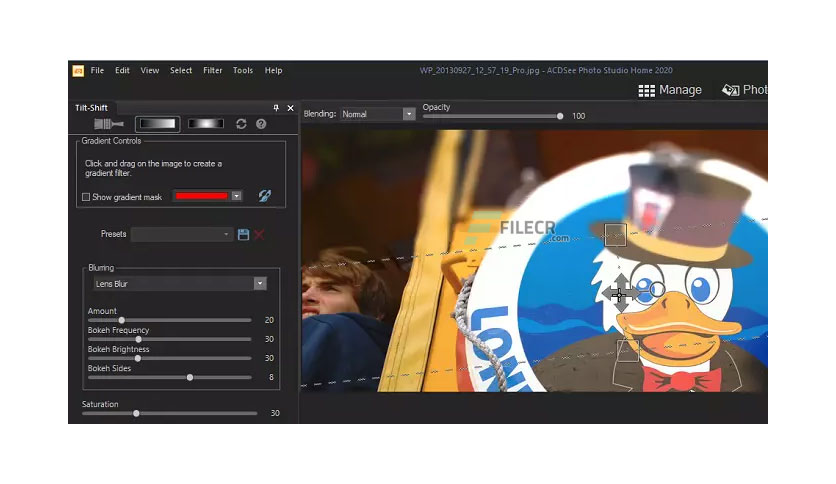Screen dimensions: 836x484
Task: Open help with the question mark icon
Action: (x=261, y=124)
